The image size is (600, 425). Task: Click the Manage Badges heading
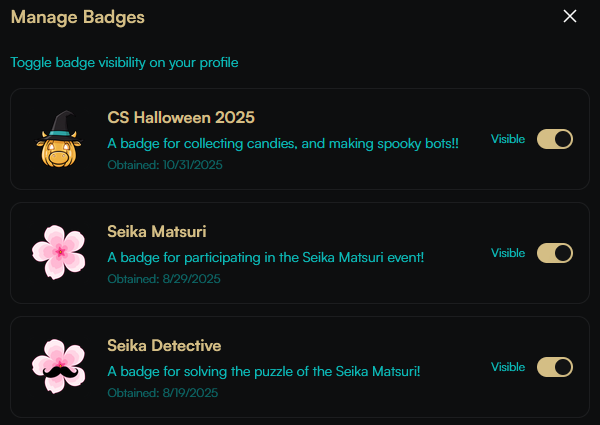78,17
